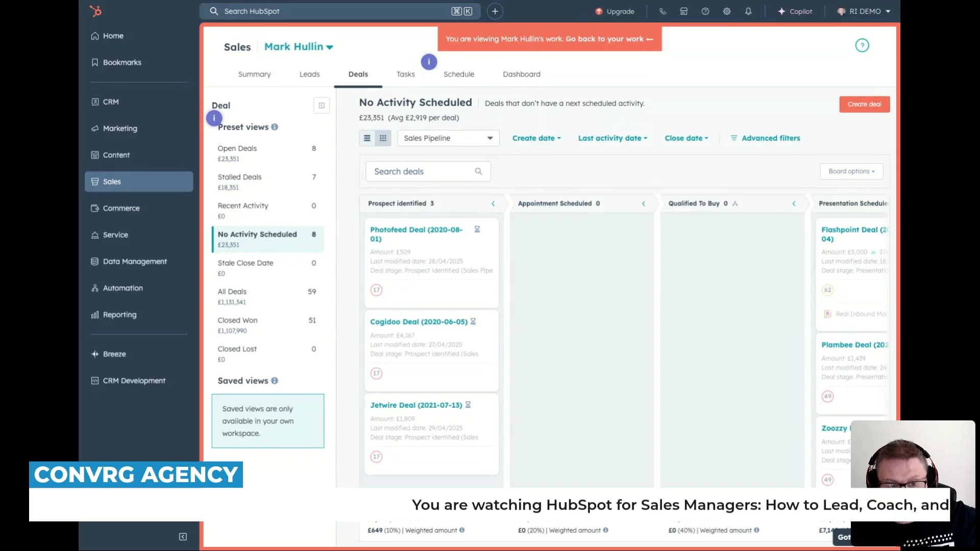The height and width of the screenshot is (551, 980).
Task: Open the help question mark icon in top bar
Action: click(x=705, y=11)
